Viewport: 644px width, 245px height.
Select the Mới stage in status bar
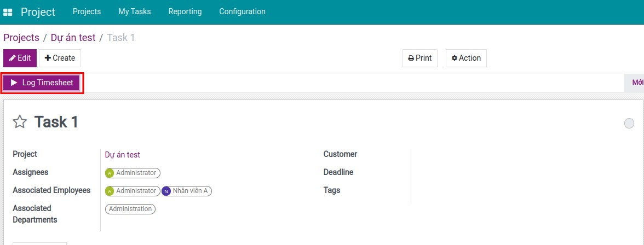[637, 83]
